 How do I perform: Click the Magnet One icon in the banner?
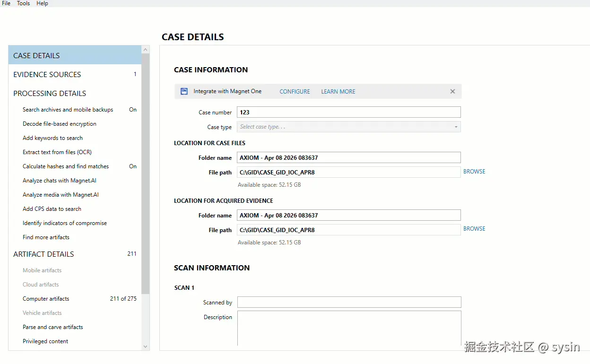183,91
